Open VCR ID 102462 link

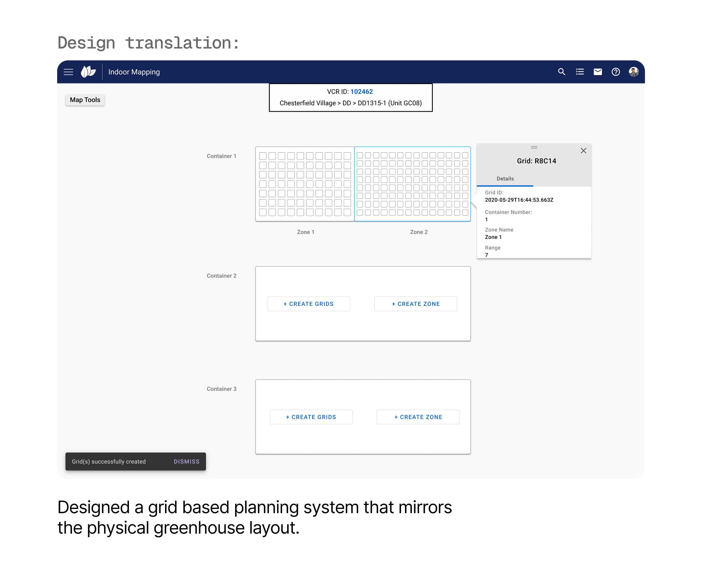361,92
